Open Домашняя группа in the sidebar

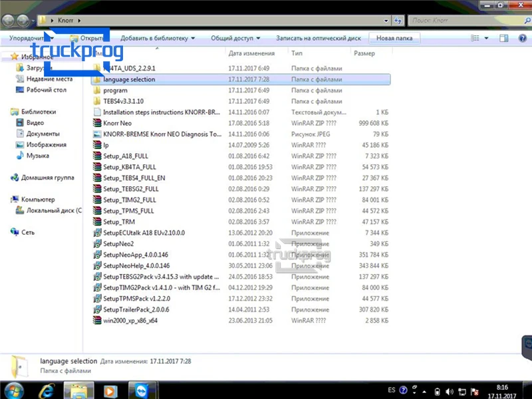coord(43,178)
